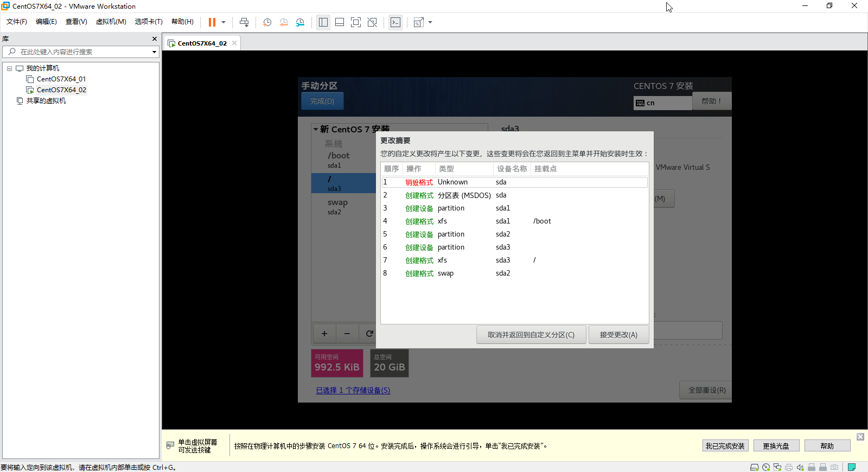
Task: Open the power options dropdown arrow next to pause
Action: click(224, 22)
